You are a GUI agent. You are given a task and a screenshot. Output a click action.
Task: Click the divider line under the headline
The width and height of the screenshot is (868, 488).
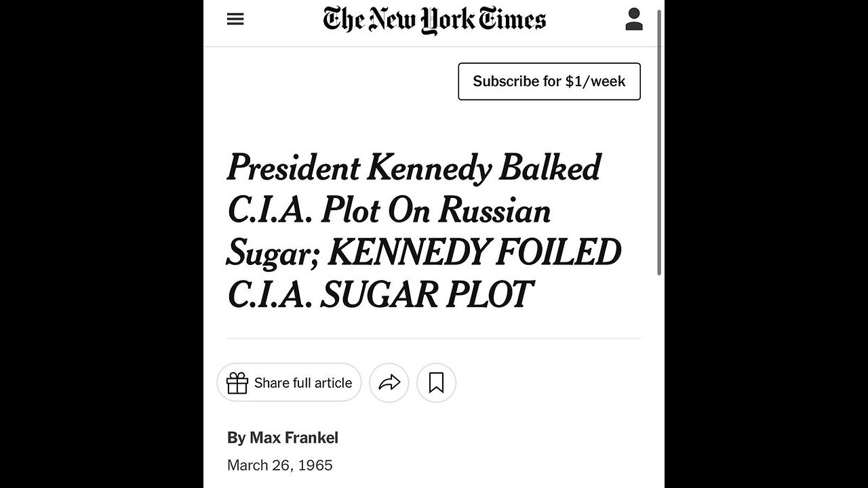point(434,338)
